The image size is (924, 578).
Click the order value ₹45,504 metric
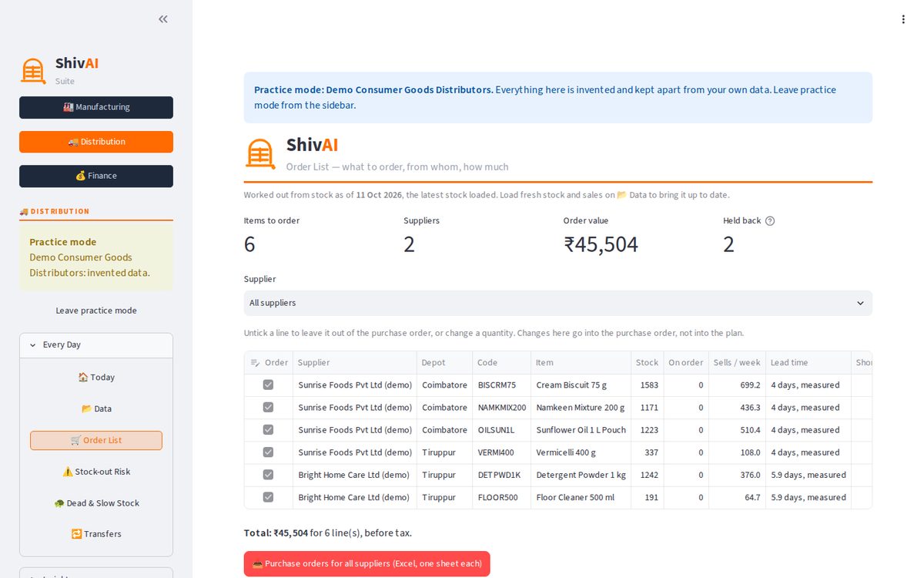tap(601, 244)
